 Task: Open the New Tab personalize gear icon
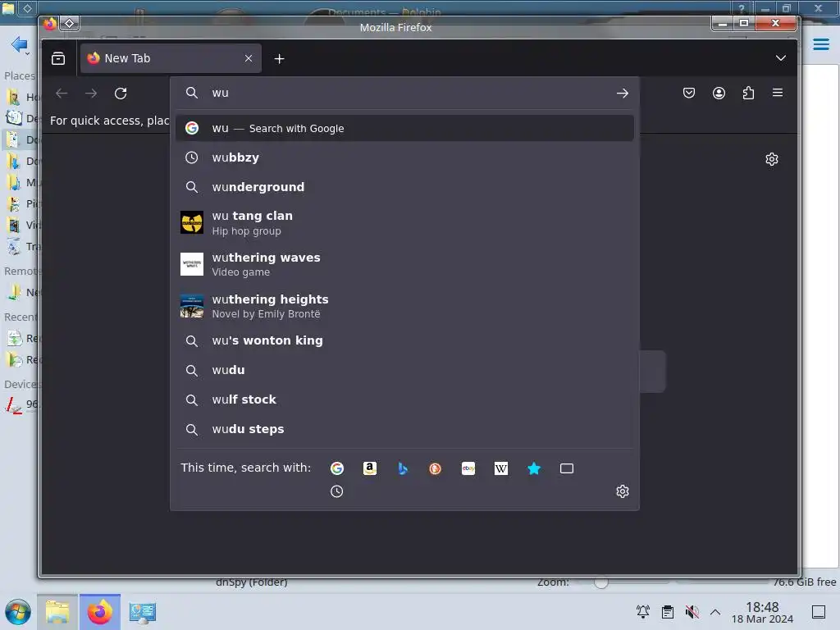click(x=771, y=159)
